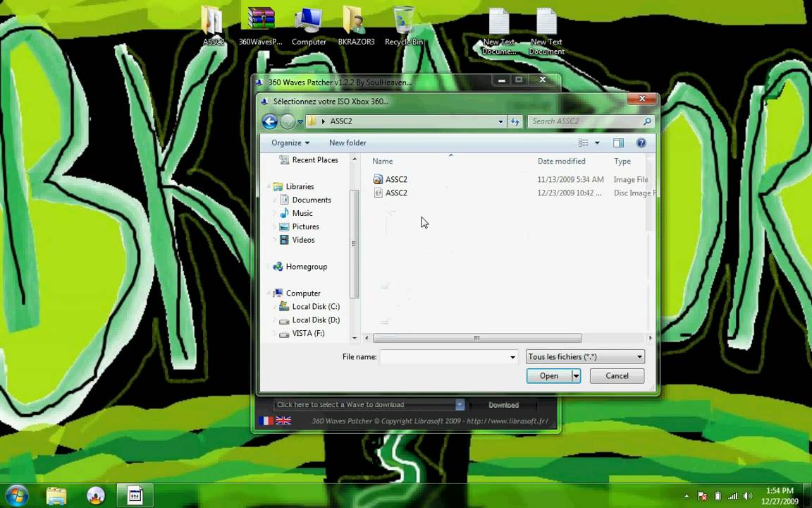
Task: Select Homegroup in the navigation pane
Action: (x=300, y=267)
